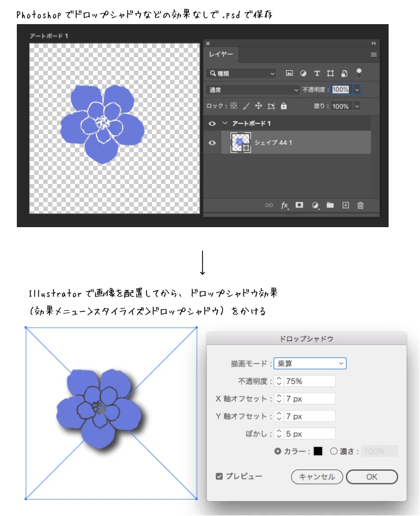Viewport: 420px width, 516px height.
Task: Adjust the X 軸オフセット stepper arrows
Action: (x=279, y=399)
